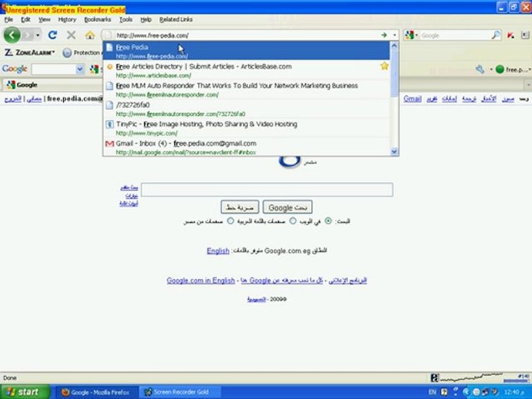Click the English language link
Screen dimensions: 532x399
point(218,250)
